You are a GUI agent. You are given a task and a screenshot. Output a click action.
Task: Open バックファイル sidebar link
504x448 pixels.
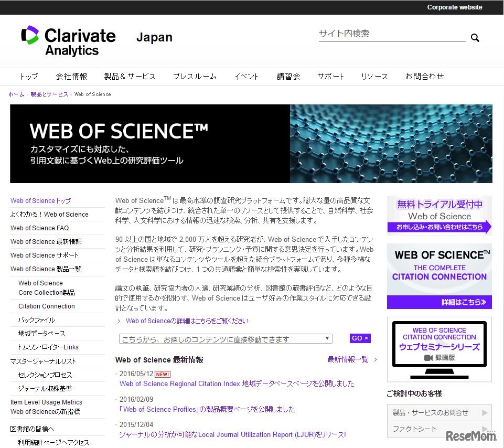[x=37, y=320]
